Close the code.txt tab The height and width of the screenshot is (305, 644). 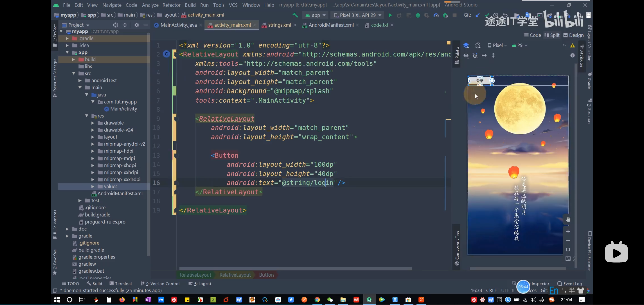[392, 25]
